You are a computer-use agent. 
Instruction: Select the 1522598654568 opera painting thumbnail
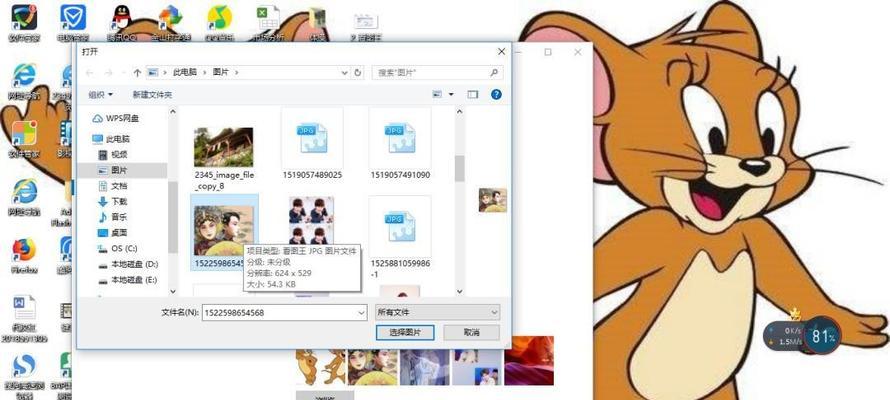(x=224, y=231)
